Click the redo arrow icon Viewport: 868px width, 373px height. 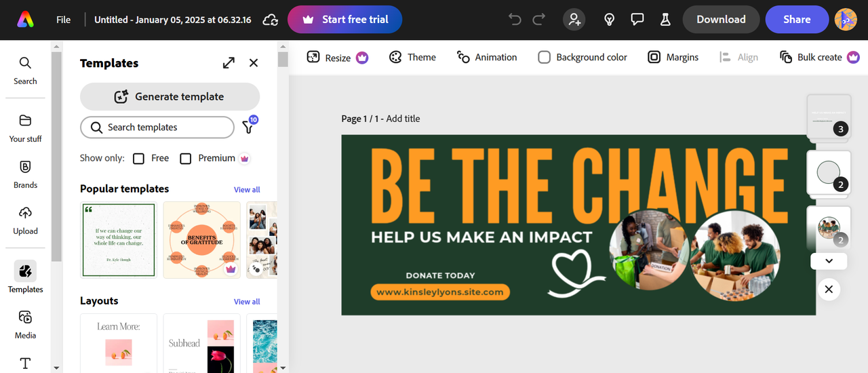539,20
